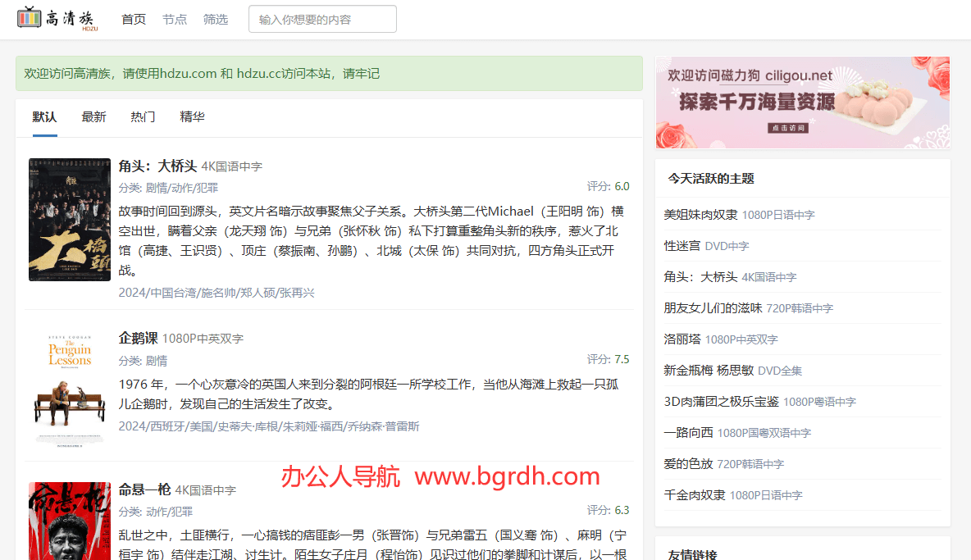Screen dimensions: 971x560
Task: Open 角头：大桥头 in the sidebar topic list
Action: click(x=700, y=276)
